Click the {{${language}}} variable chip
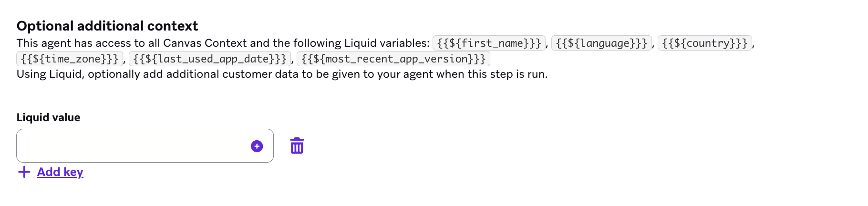This screenshot has height=206, width=868. point(601,43)
